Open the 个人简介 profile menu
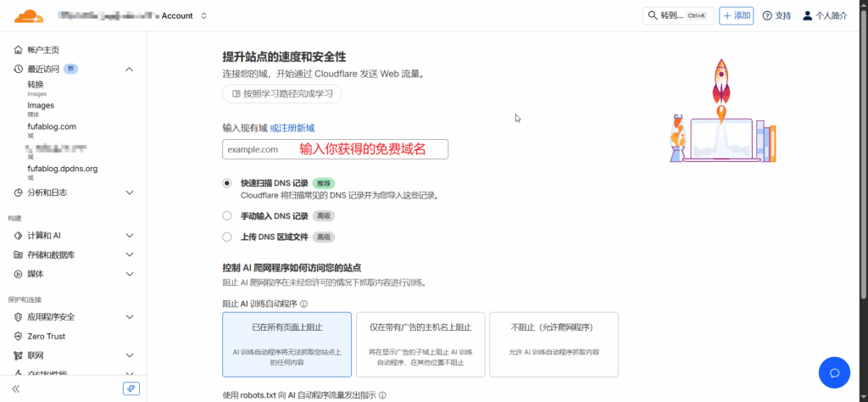 coord(825,15)
